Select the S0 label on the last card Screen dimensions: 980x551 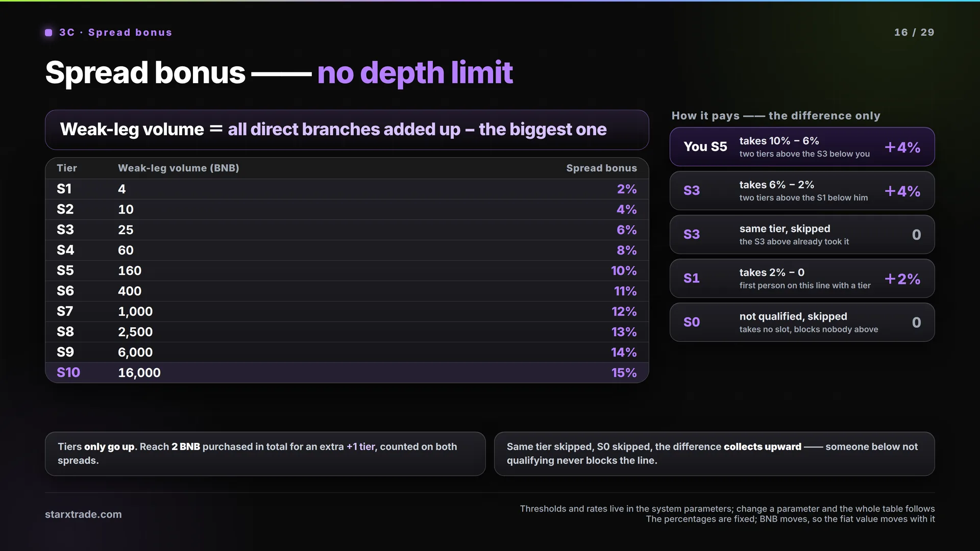click(x=692, y=322)
